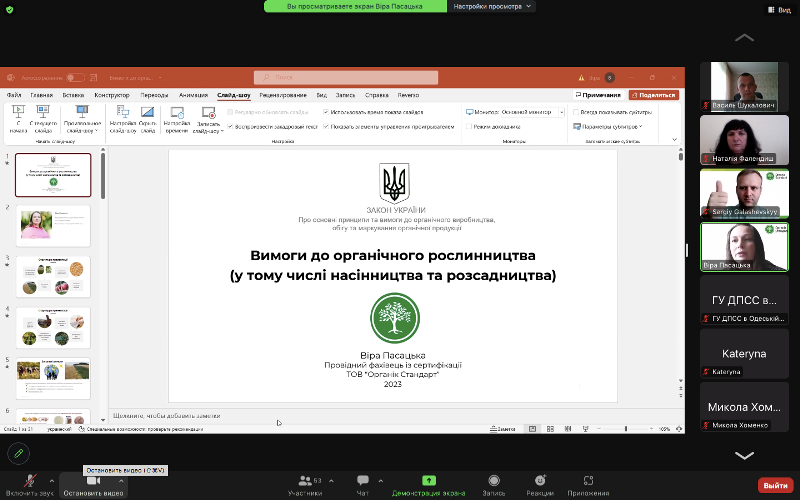The width and height of the screenshot is (800, 500).
Task: Open the Главная ribbon tab
Action: pos(41,95)
